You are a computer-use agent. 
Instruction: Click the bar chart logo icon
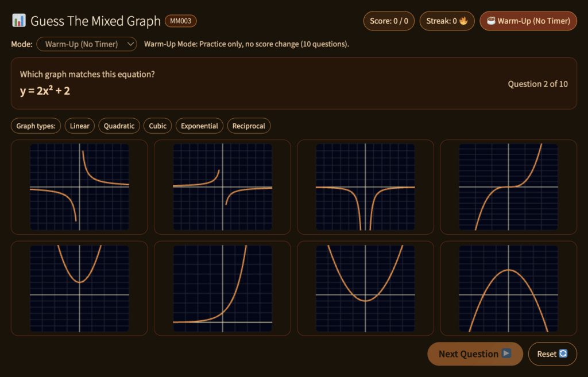click(x=19, y=21)
